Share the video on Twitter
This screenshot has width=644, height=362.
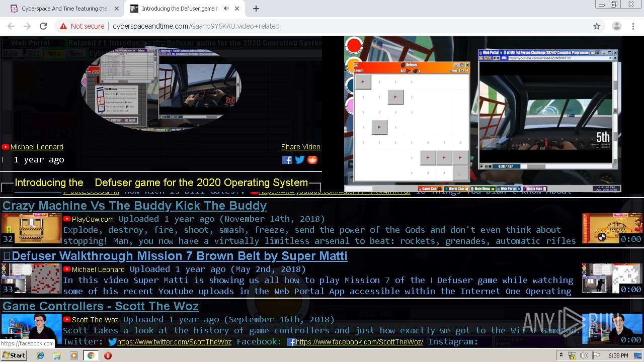click(300, 160)
